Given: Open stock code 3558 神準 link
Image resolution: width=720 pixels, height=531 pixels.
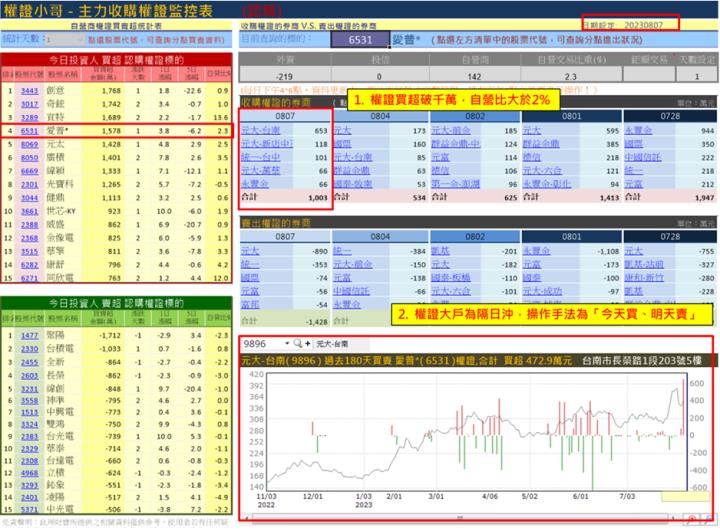Looking at the screenshot, I should pos(29,401).
